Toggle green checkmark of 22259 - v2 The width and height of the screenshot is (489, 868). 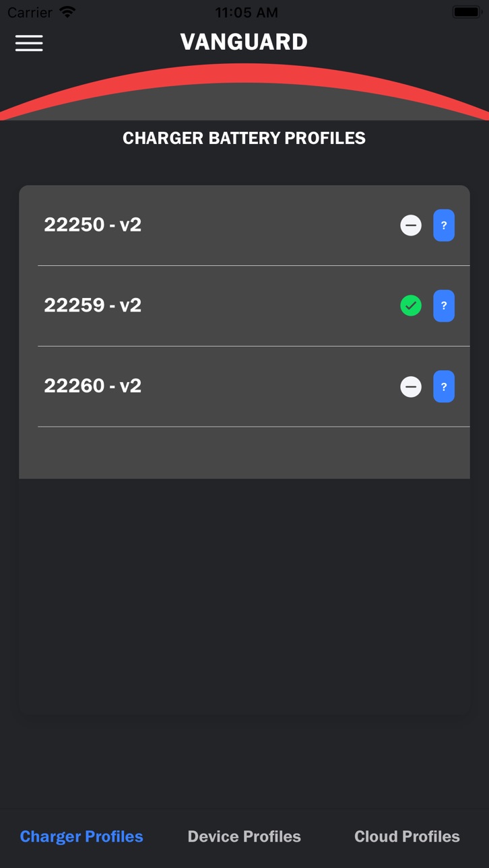411,305
